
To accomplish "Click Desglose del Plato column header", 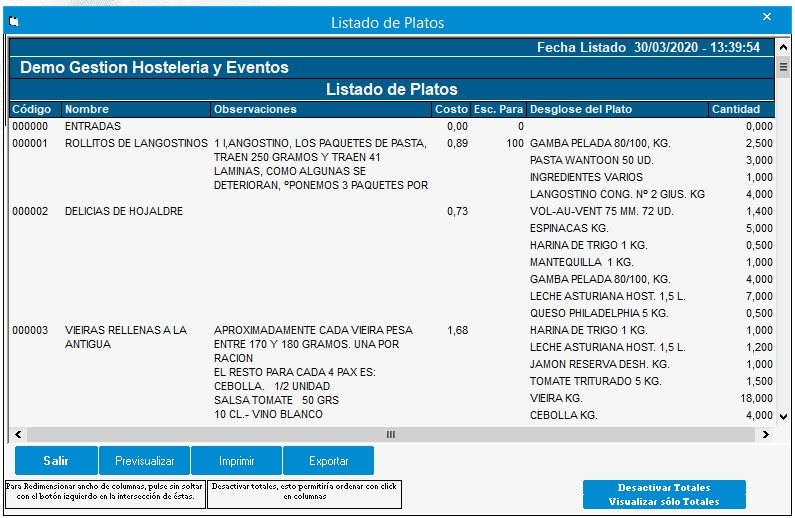I will click(x=617, y=109).
